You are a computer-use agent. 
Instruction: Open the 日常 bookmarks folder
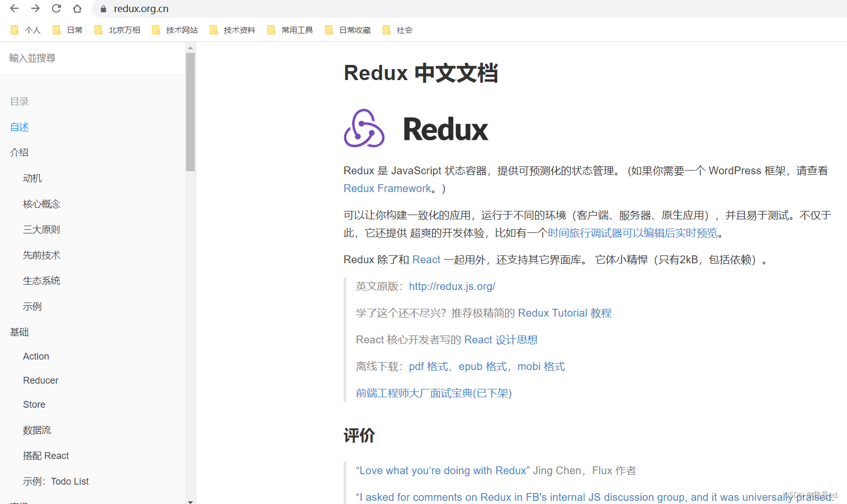click(x=74, y=30)
